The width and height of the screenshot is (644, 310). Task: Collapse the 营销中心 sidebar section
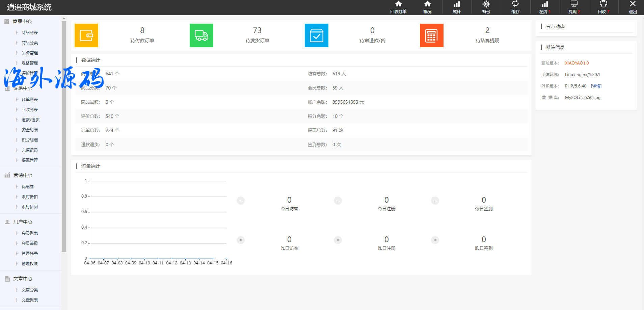[x=23, y=175]
